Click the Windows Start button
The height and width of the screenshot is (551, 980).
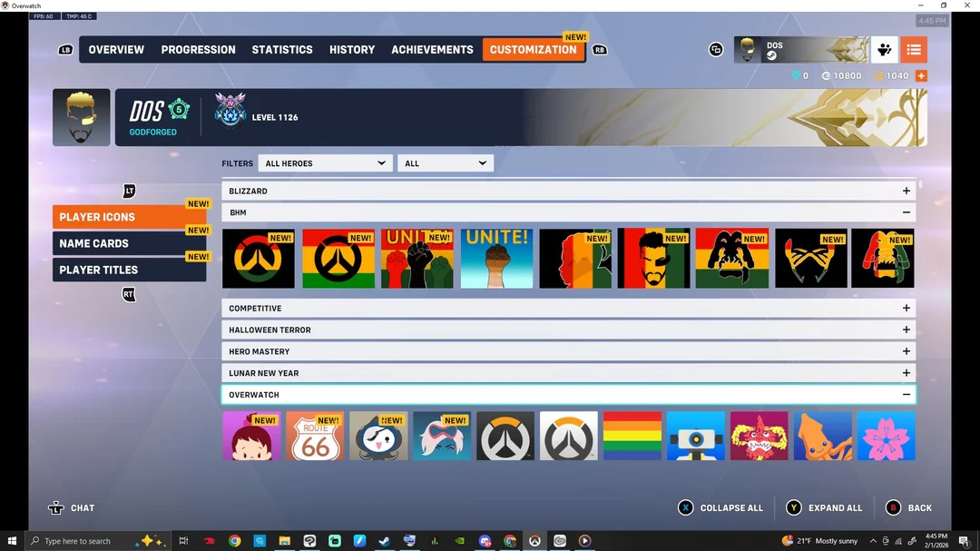click(12, 540)
